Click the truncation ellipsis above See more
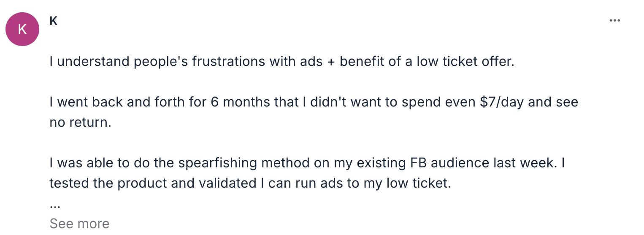This screenshot has height=235, width=644. point(55,207)
